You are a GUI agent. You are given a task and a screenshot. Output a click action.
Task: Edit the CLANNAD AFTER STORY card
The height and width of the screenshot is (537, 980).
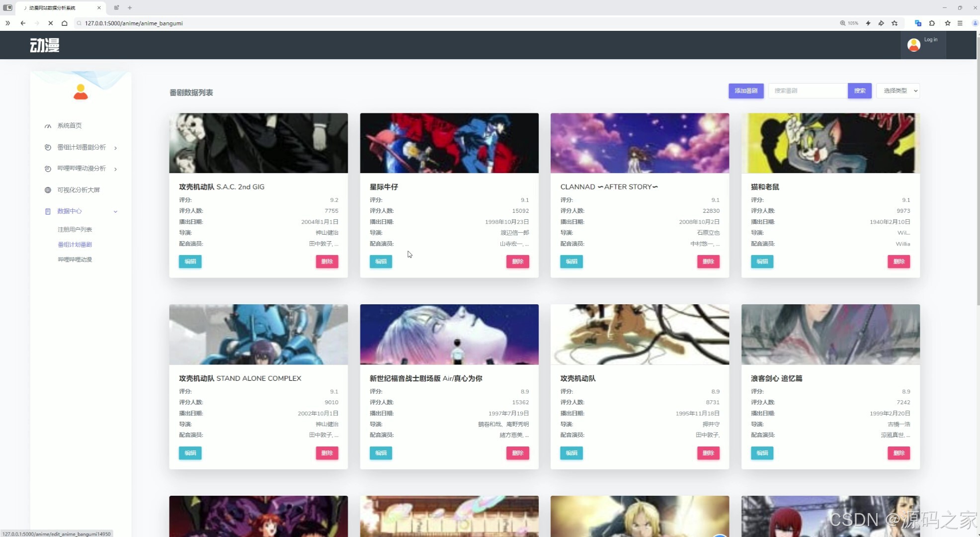572,262
